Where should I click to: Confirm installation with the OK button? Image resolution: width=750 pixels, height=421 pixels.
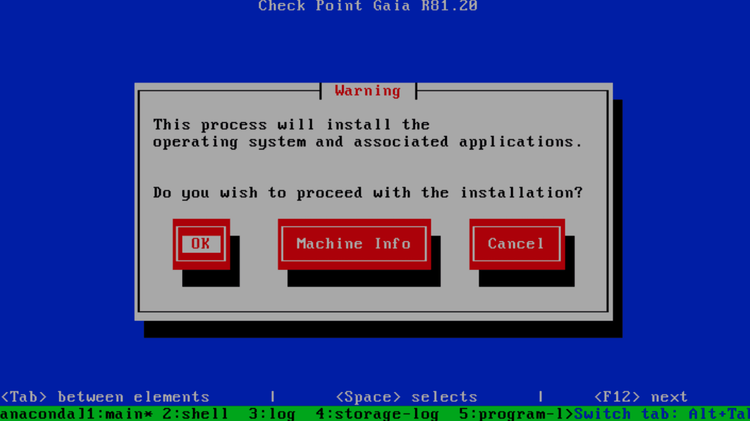click(201, 244)
